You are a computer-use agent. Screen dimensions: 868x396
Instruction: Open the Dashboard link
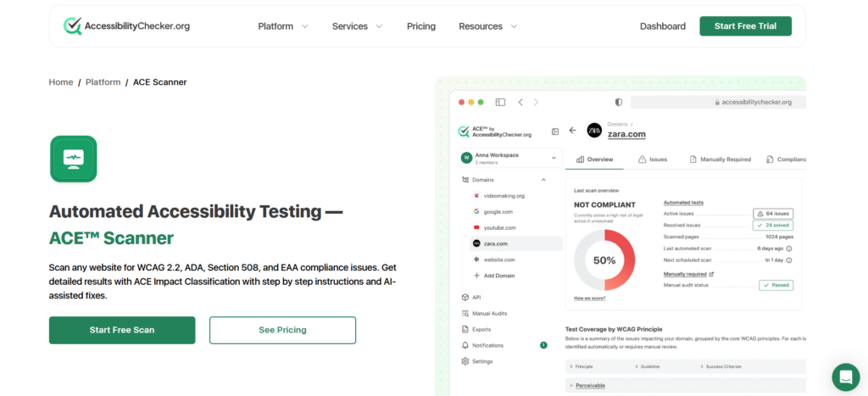pyautogui.click(x=663, y=26)
